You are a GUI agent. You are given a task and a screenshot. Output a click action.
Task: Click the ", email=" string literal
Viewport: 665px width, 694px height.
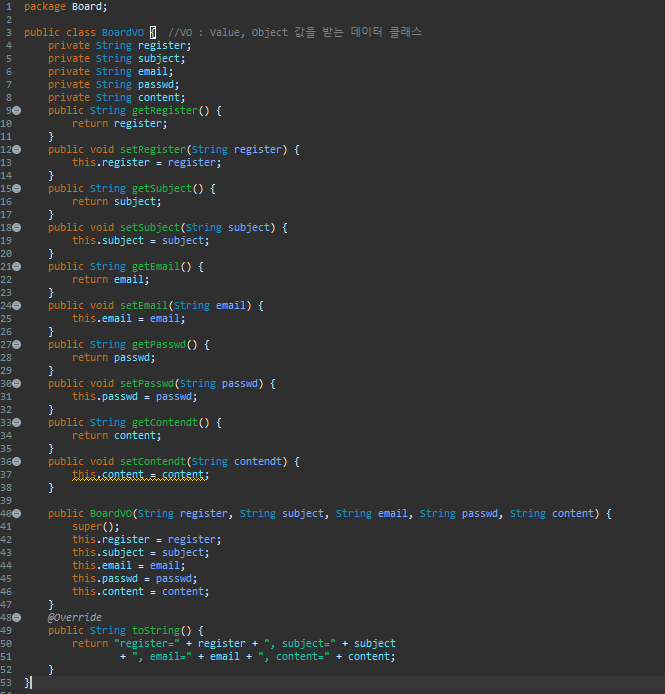click(162, 657)
